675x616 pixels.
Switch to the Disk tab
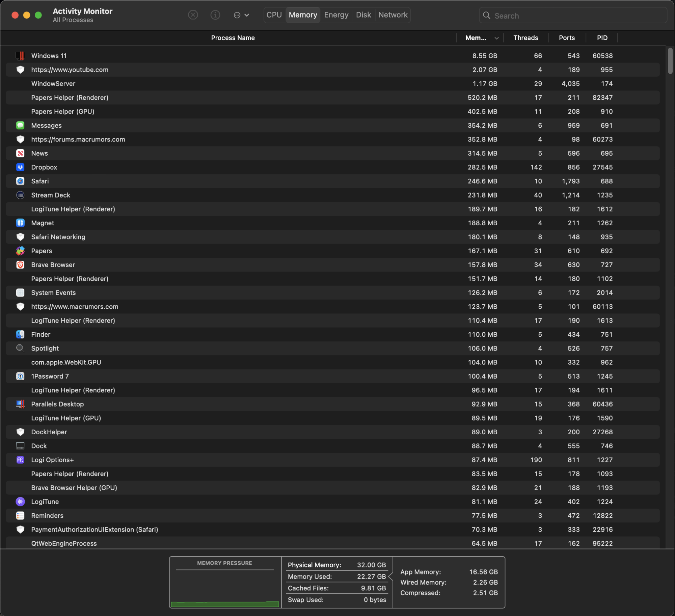pyautogui.click(x=363, y=15)
